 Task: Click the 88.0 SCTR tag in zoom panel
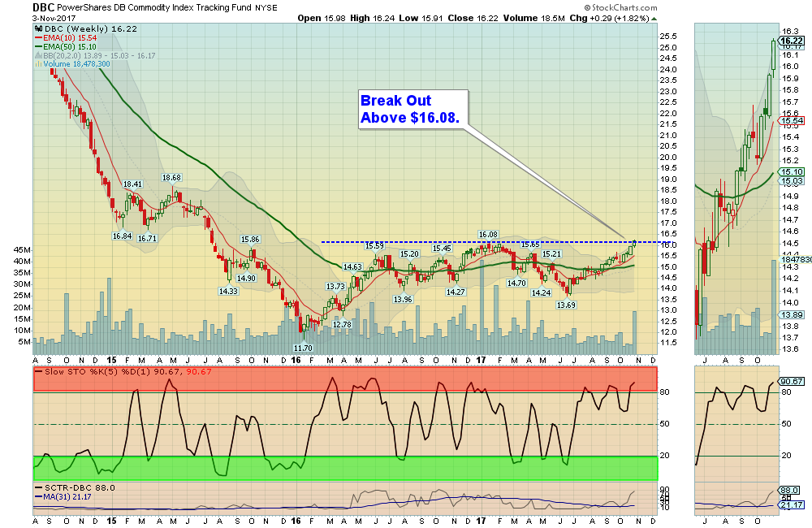[x=790, y=490]
